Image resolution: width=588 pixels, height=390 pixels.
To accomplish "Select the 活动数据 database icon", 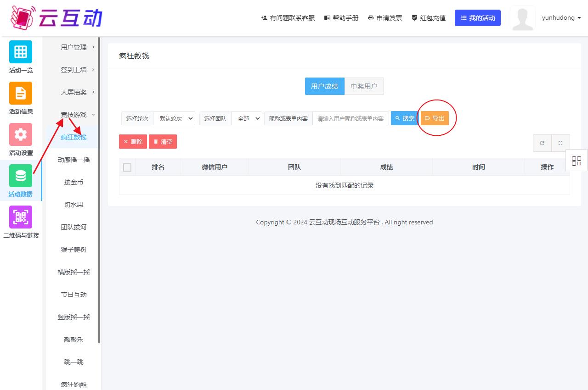I will click(x=21, y=176).
